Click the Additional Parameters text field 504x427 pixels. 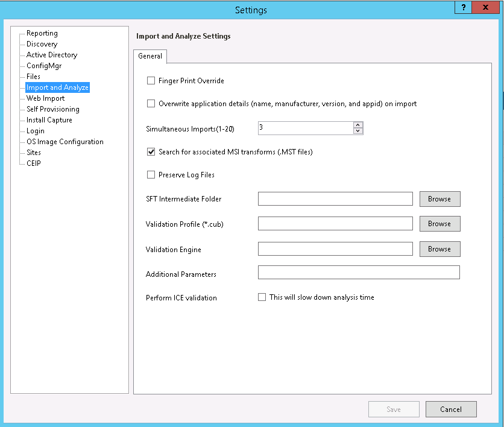(x=359, y=273)
